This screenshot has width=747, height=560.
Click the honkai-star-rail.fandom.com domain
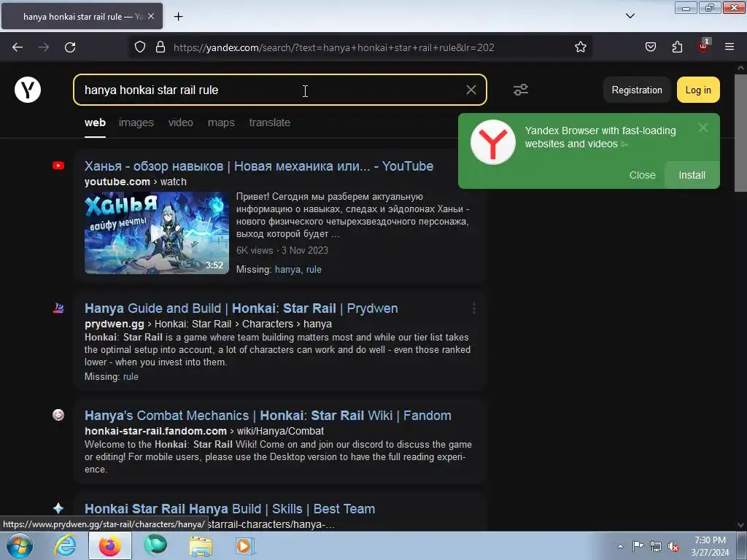pyautogui.click(x=155, y=431)
